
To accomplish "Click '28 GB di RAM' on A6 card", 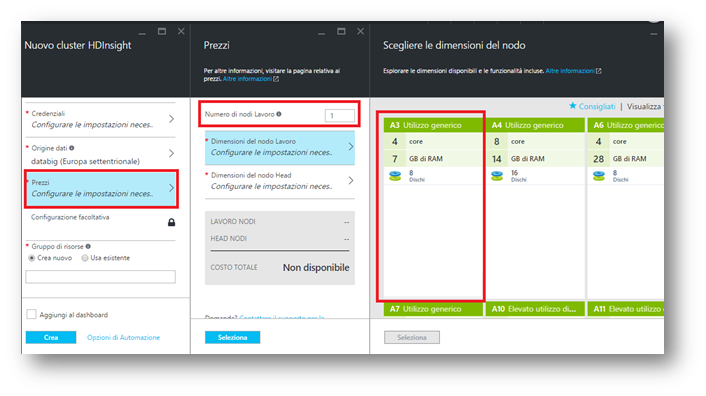I will pos(626,158).
